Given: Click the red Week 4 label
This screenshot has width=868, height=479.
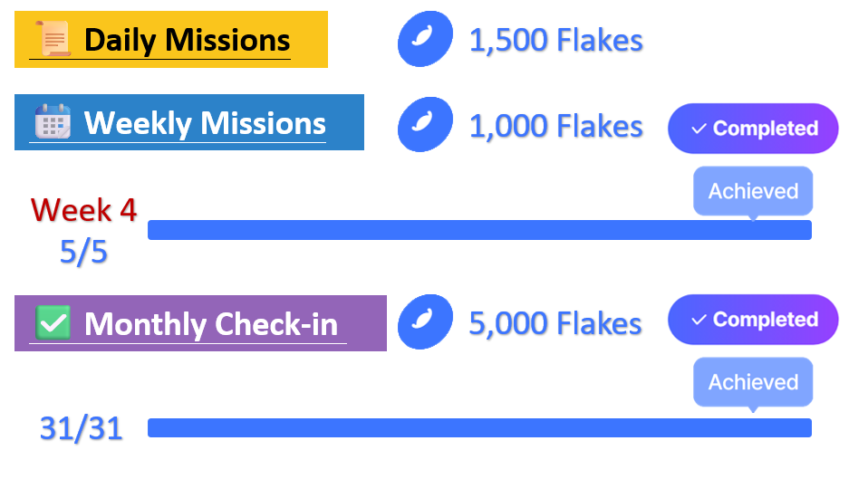Looking at the screenshot, I should point(83,210).
